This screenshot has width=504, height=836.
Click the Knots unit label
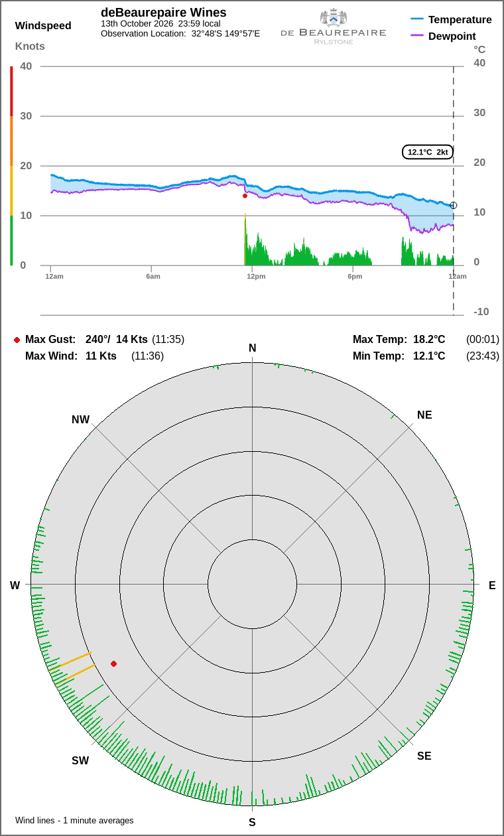[x=30, y=46]
